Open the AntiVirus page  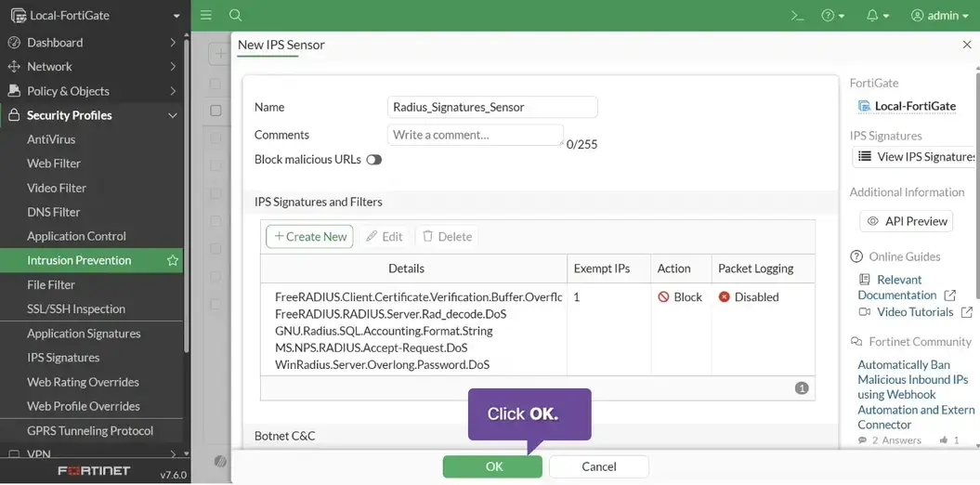[51, 139]
